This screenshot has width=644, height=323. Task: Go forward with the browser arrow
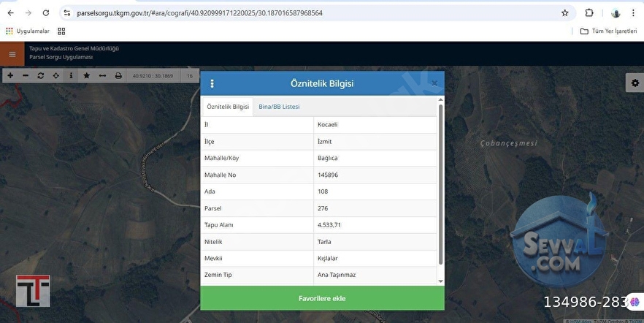click(28, 13)
